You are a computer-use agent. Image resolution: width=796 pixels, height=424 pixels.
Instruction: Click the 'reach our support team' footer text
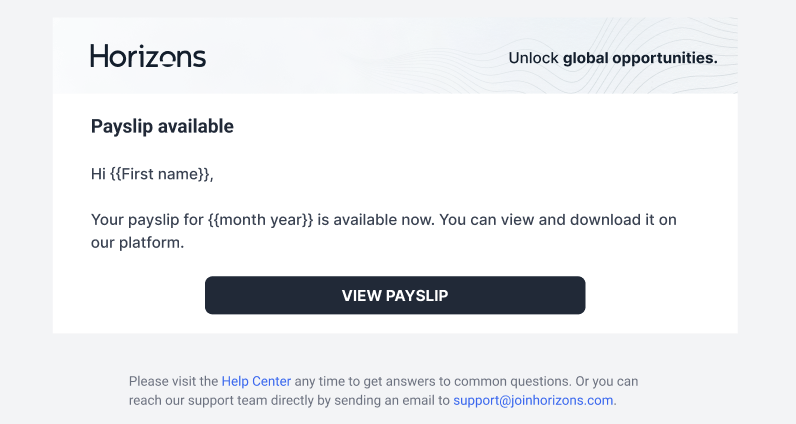point(198,400)
